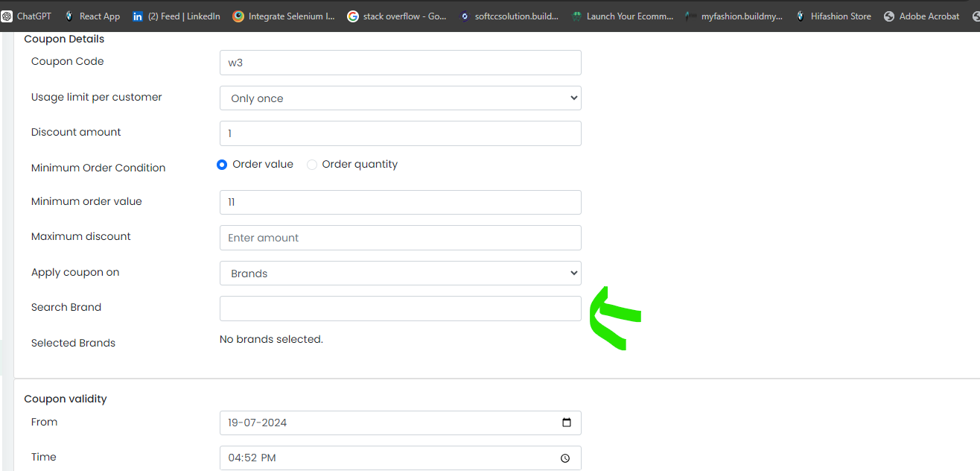Open the clock picker icon in Time field
Screen dimensions: 980x471
[x=566, y=458]
